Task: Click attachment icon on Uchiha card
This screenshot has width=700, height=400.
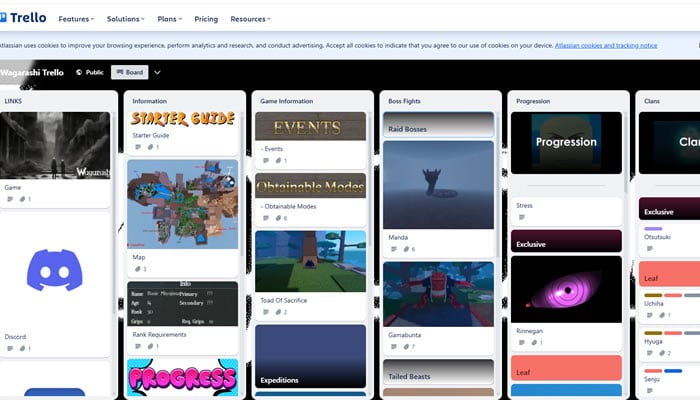Action: click(662, 315)
